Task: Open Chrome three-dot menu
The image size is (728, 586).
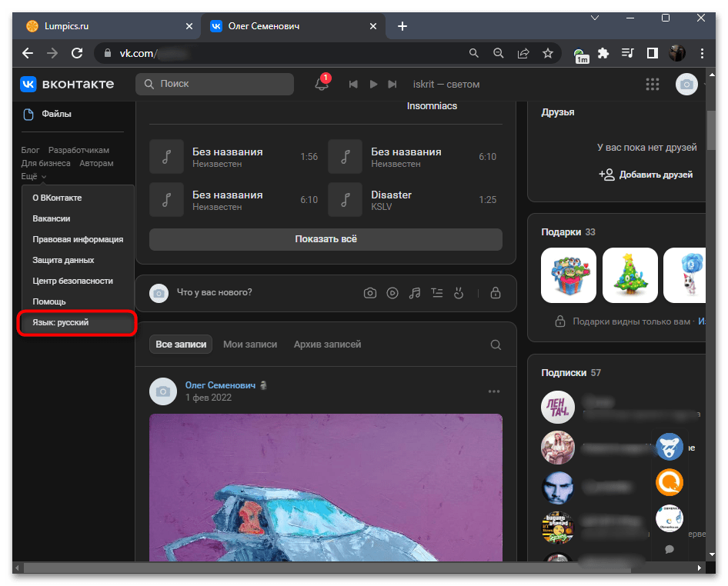Action: coord(702,53)
